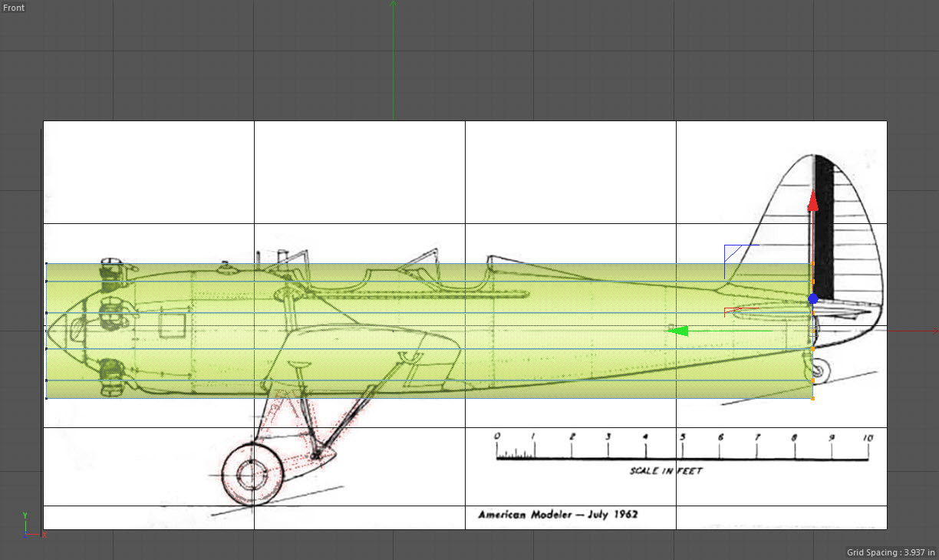The height and width of the screenshot is (560, 939).
Task: Click the green leftward axis arrow handle
Action: pyautogui.click(x=678, y=331)
